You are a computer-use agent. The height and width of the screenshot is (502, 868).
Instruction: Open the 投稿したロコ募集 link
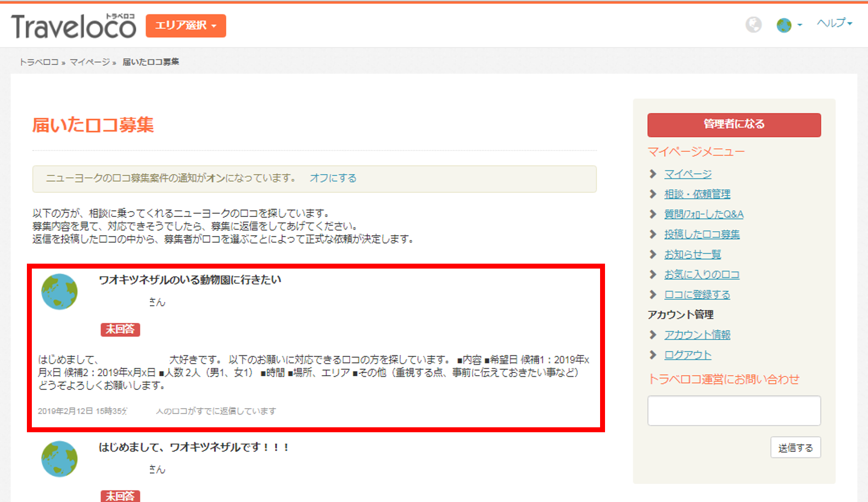pyautogui.click(x=702, y=234)
